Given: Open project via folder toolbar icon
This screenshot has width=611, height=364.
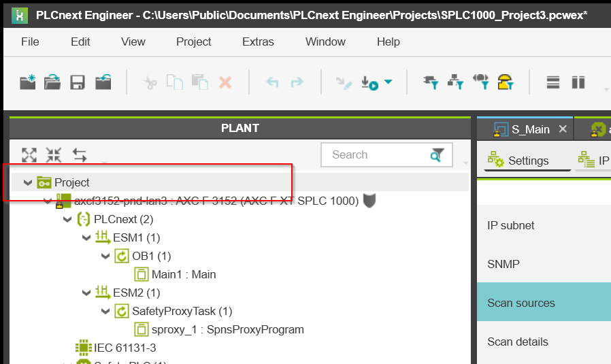Looking at the screenshot, I should pos(52,82).
